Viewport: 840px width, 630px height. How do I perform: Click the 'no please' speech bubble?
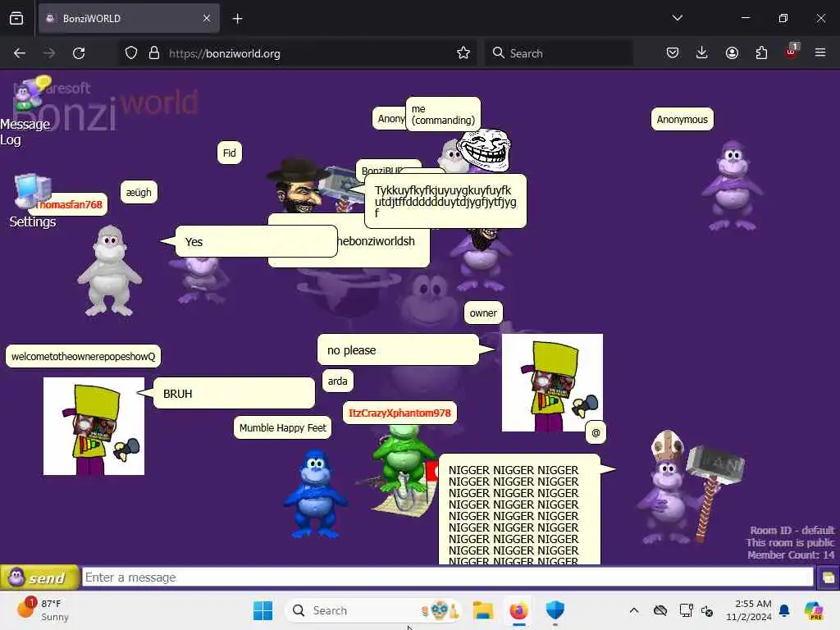point(398,349)
